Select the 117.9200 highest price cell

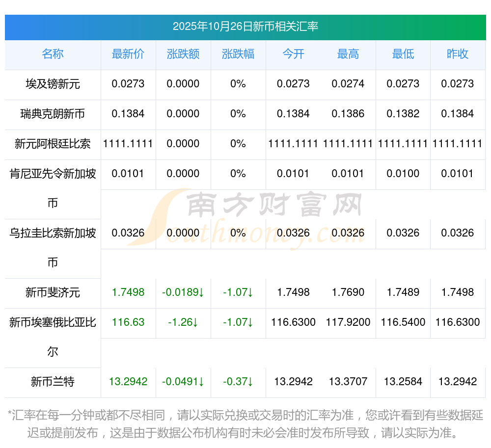click(x=348, y=323)
